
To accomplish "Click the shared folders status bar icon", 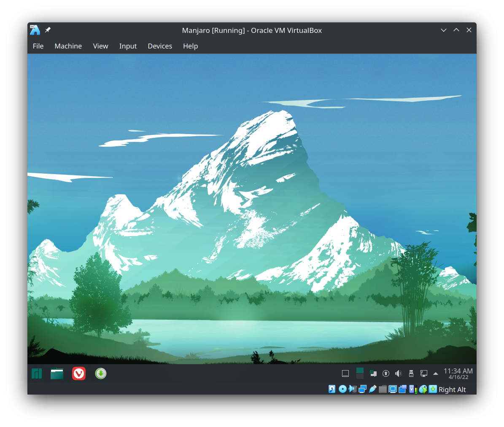I will (x=383, y=389).
